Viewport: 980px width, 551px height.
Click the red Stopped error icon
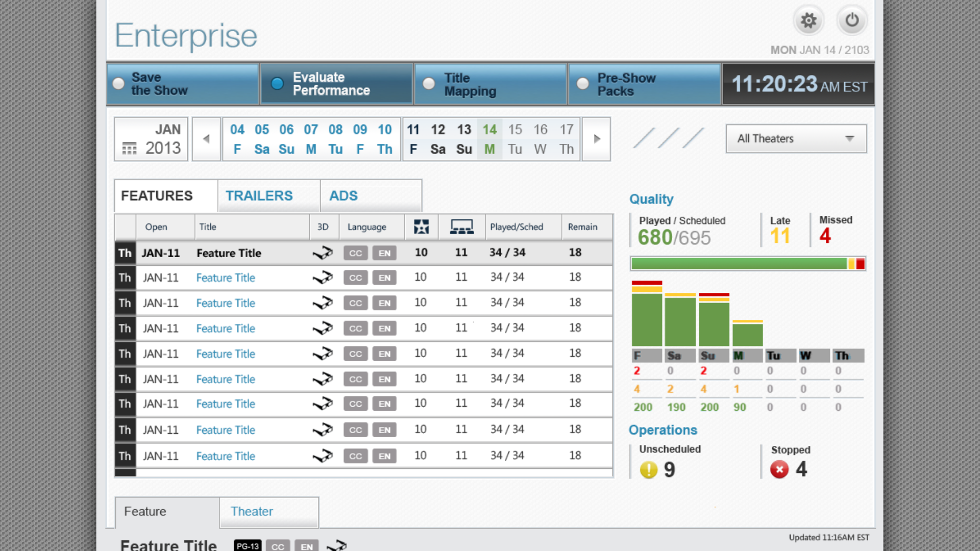779,469
